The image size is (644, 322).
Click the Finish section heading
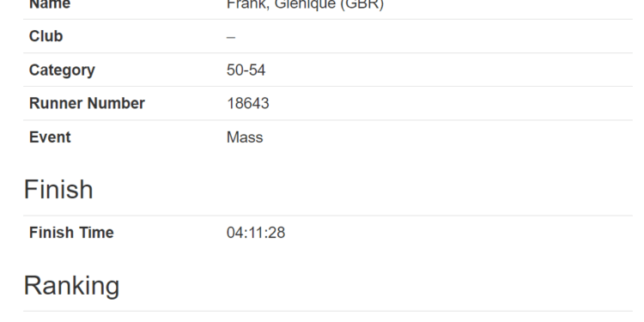pyautogui.click(x=58, y=190)
